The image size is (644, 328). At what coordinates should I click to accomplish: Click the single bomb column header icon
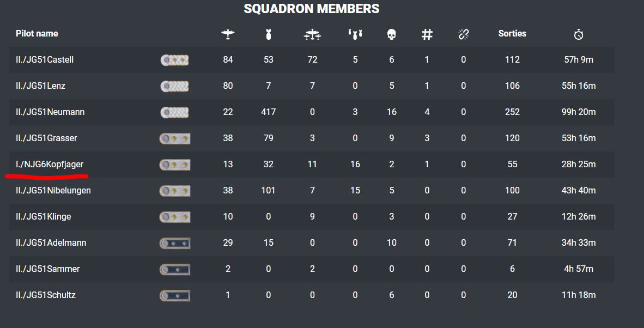point(268,34)
